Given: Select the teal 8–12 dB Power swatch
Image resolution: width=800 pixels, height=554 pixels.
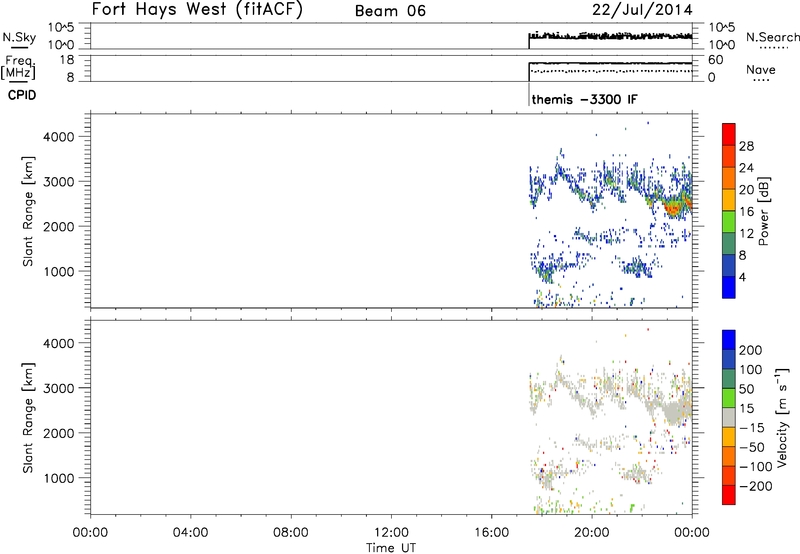Looking at the screenshot, I should (x=729, y=244).
